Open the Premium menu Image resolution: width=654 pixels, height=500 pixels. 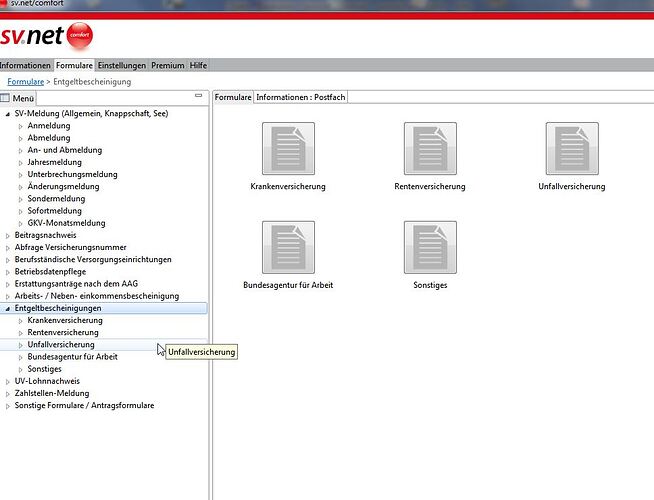168,65
